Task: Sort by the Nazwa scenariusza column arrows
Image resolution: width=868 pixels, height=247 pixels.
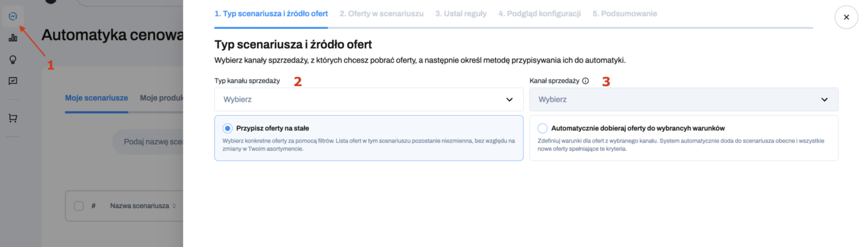Action: [x=174, y=206]
